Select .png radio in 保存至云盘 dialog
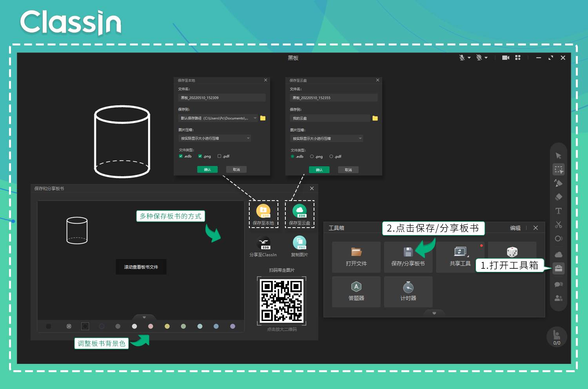Viewport: 588px width, 389px height. tap(312, 156)
